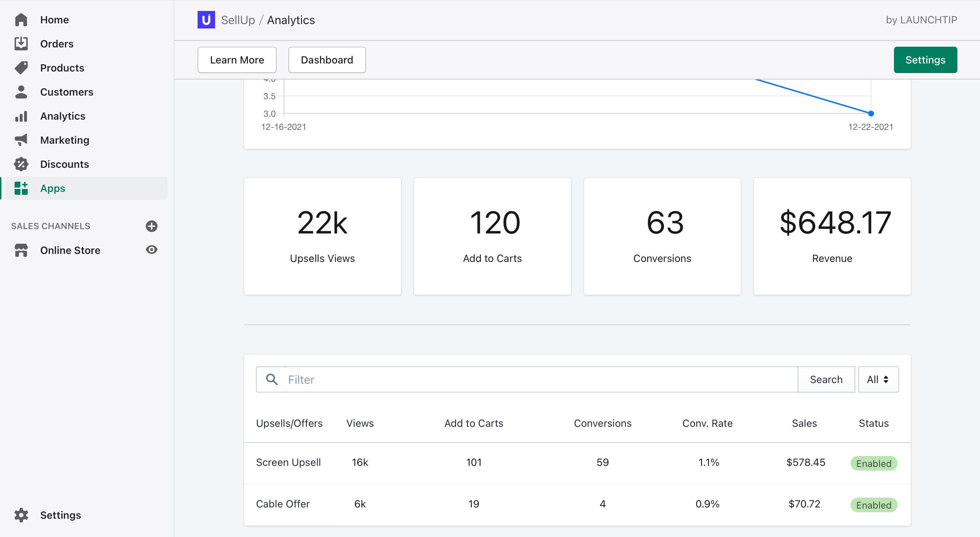Click the Customers person icon
This screenshot has width=980, height=537.
[x=21, y=92]
